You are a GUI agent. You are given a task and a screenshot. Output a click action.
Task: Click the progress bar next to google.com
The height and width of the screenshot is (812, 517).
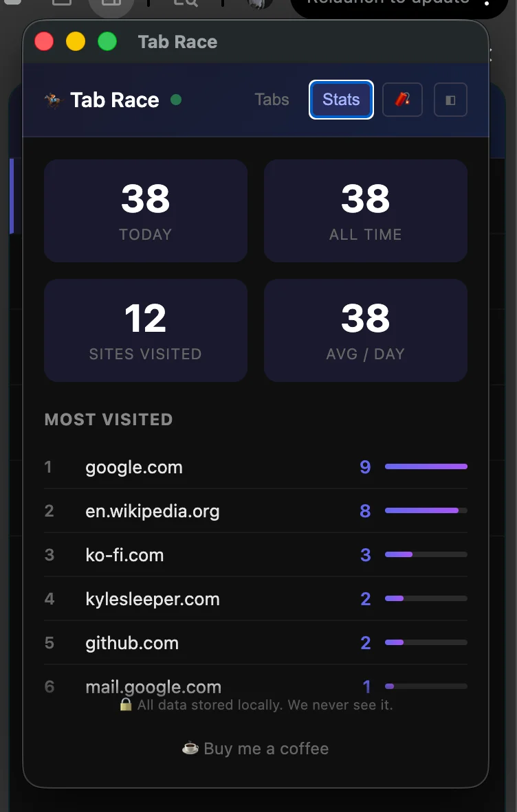(425, 466)
